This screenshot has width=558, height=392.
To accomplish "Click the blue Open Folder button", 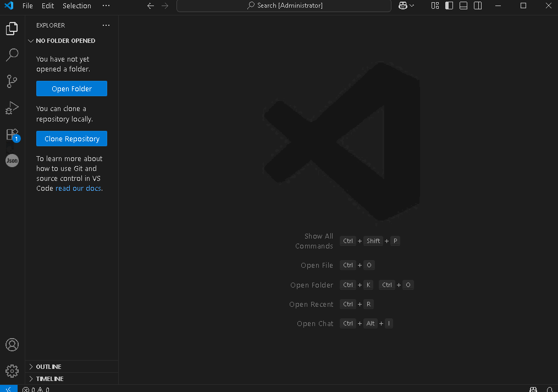I will pyautogui.click(x=71, y=89).
